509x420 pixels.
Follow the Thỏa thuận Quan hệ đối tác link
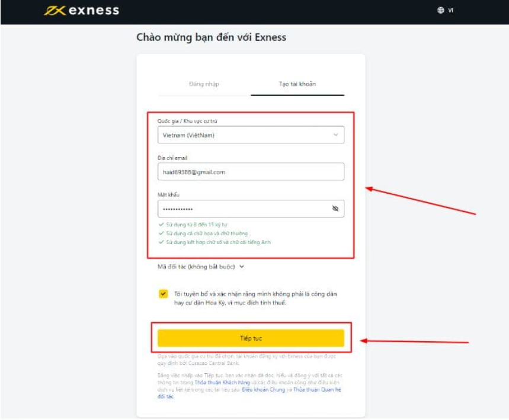[315, 390]
